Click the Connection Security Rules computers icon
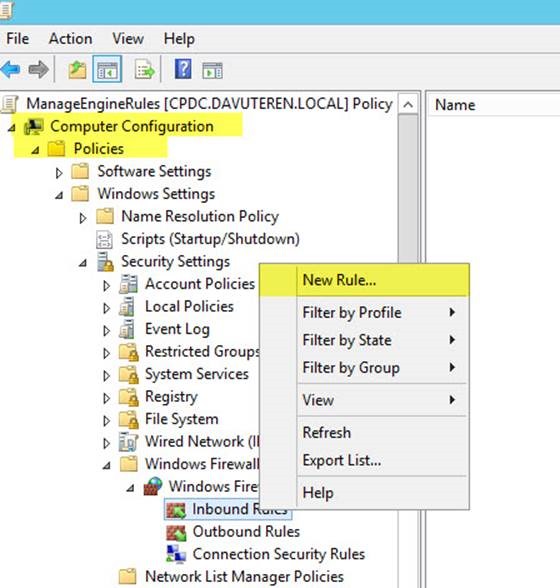Image resolution: width=560 pixels, height=588 pixels. (176, 554)
